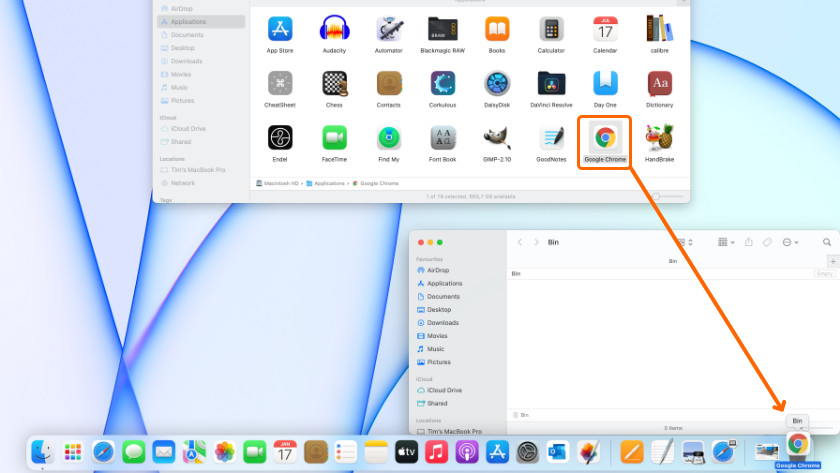Open Reminders from the Dock
Image resolution: width=840 pixels, height=473 pixels.
(346, 452)
